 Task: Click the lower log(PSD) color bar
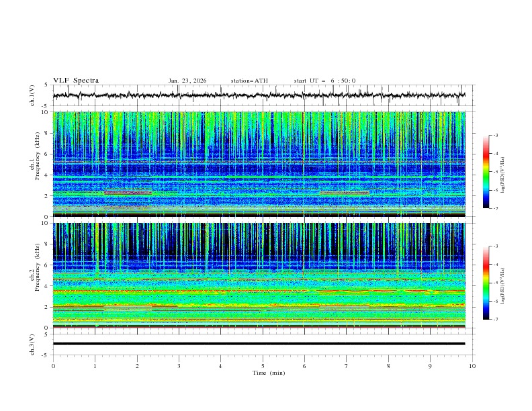pyautogui.click(x=486, y=283)
